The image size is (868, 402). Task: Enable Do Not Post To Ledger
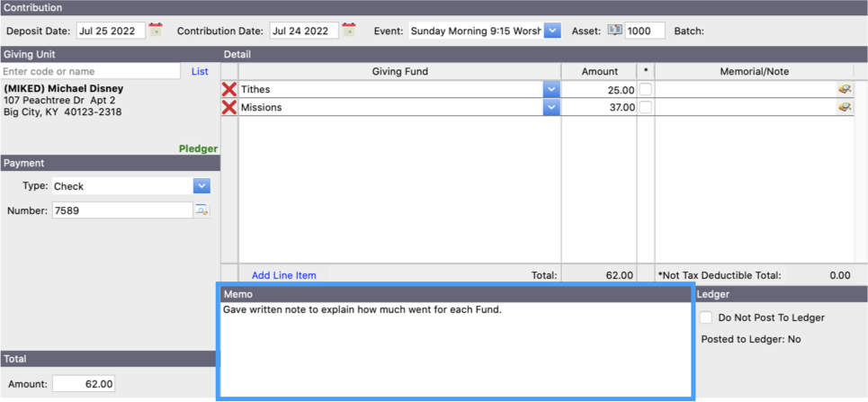pos(707,317)
